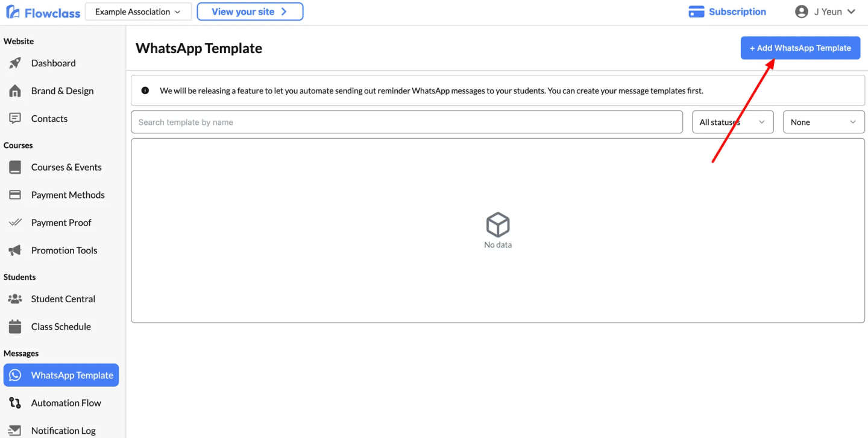The height and width of the screenshot is (438, 868).
Task: Click the Courses section label
Action: click(x=18, y=145)
